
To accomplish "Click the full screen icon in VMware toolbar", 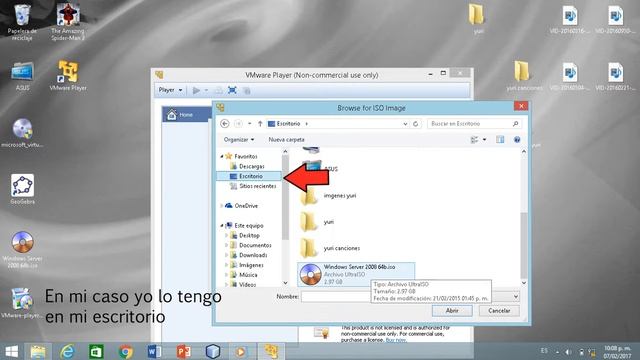I will point(232,90).
